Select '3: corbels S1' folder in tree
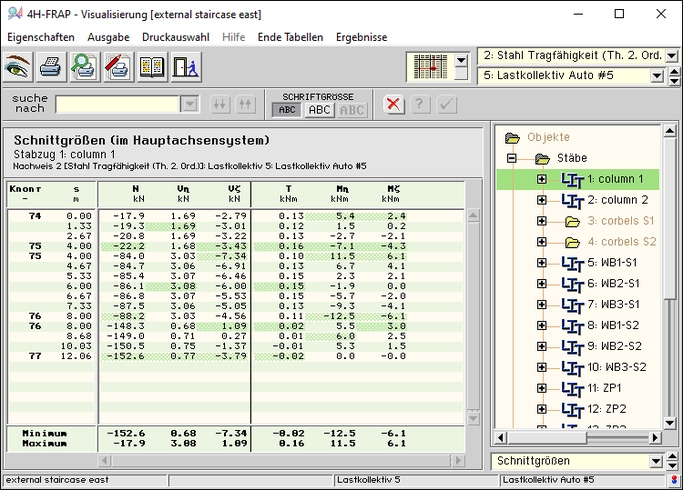 pyautogui.click(x=620, y=221)
